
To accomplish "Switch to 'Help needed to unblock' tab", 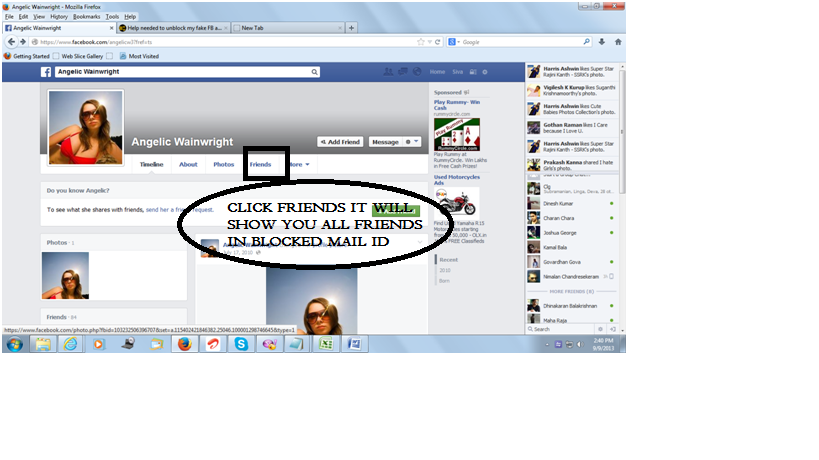I will 173,28.
